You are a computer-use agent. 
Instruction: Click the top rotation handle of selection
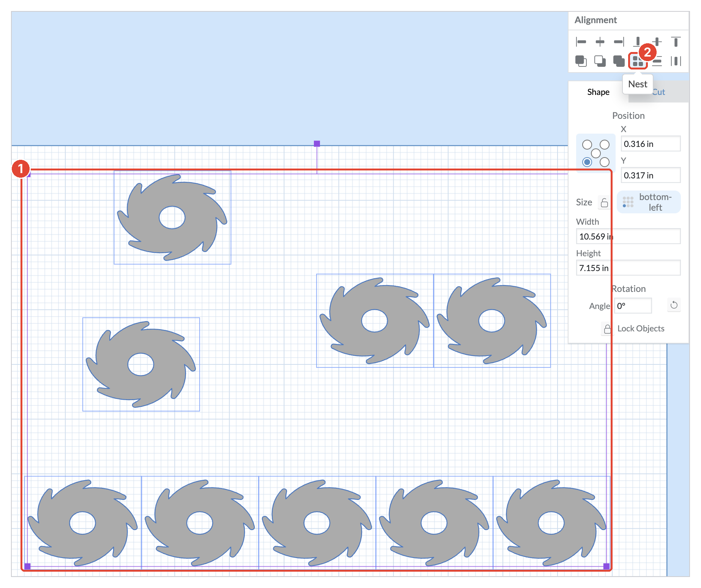pos(317,143)
